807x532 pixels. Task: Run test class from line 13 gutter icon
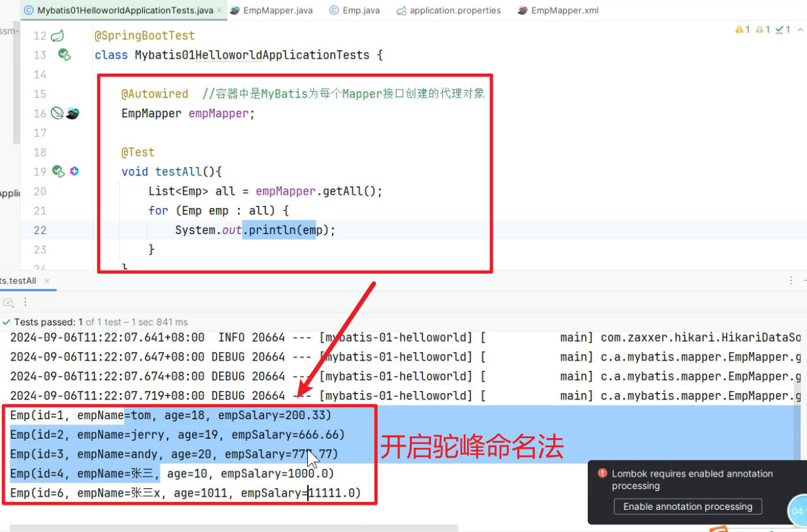click(64, 55)
